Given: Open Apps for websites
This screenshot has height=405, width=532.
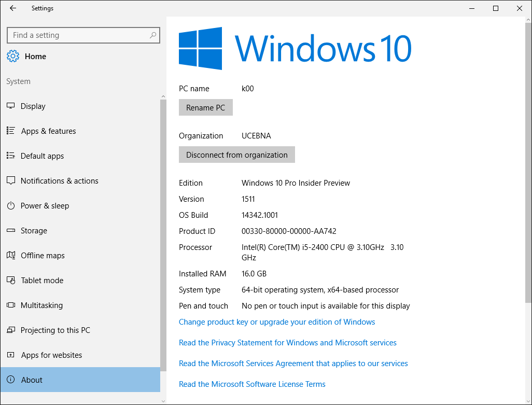Looking at the screenshot, I should (x=80, y=355).
